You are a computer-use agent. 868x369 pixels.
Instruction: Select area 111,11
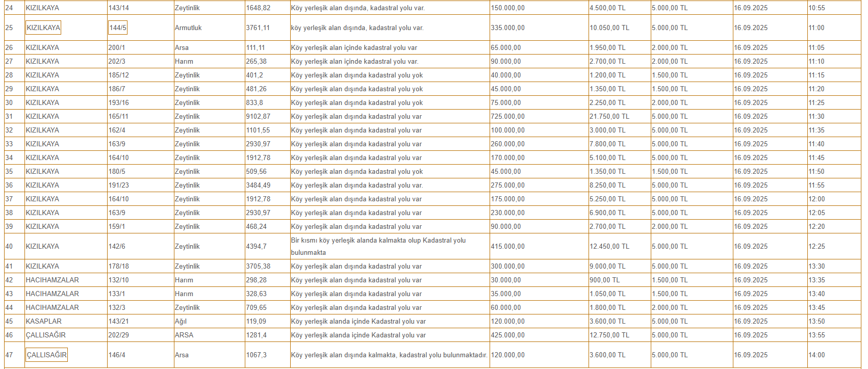point(256,47)
